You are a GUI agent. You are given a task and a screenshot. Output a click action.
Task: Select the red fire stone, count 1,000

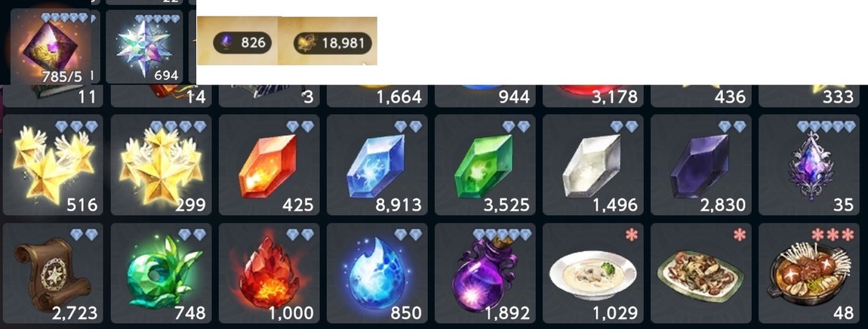pos(269,273)
